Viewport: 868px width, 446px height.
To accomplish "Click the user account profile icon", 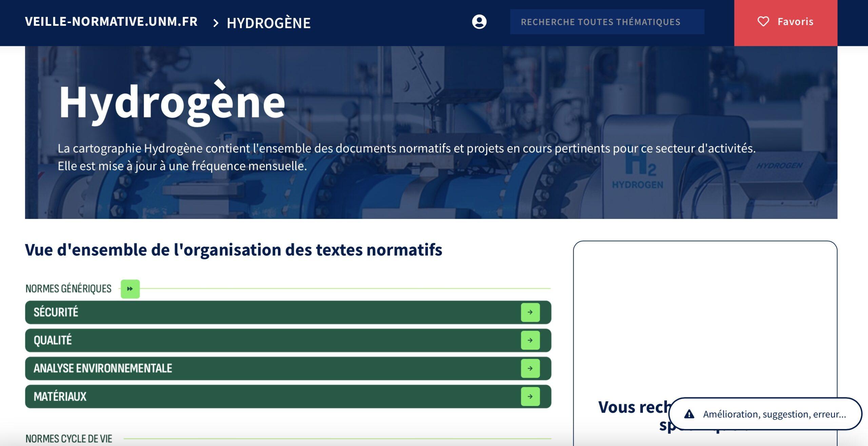I will point(479,22).
